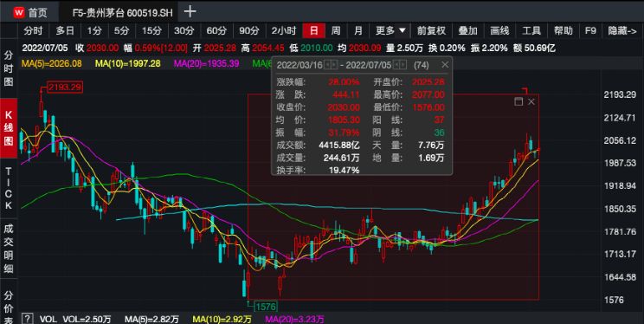Image resolution: width=644 pixels, height=324 pixels.
Task: Click the 均价 1805.30 value
Action: pos(344,120)
